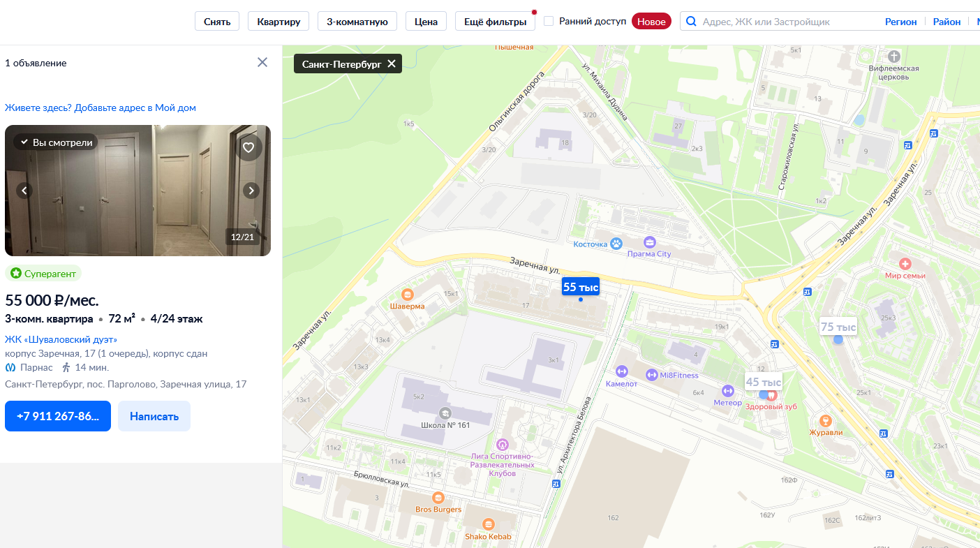
Task: Show previous photo of the apartment
Action: tap(24, 190)
